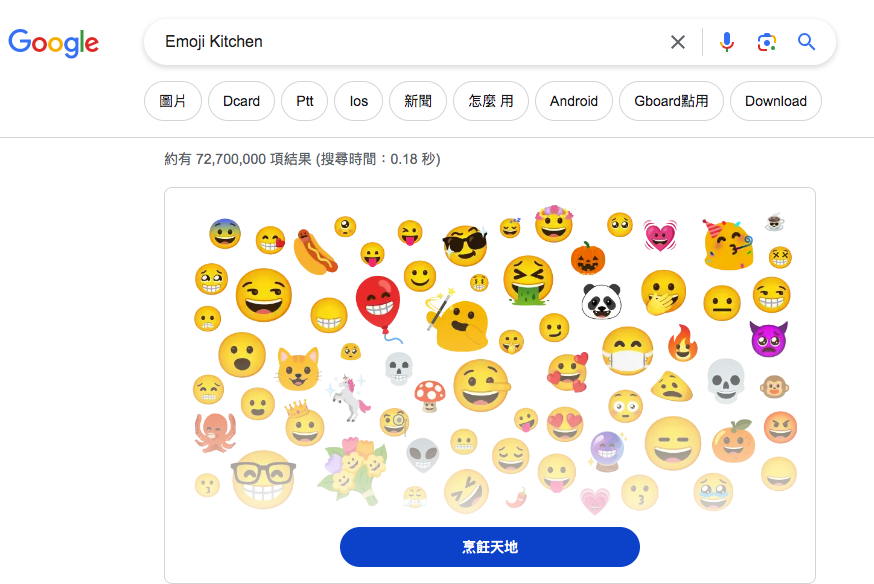
Task: Click the jack-o-lantern pumpkin emoji
Action: 587,259
